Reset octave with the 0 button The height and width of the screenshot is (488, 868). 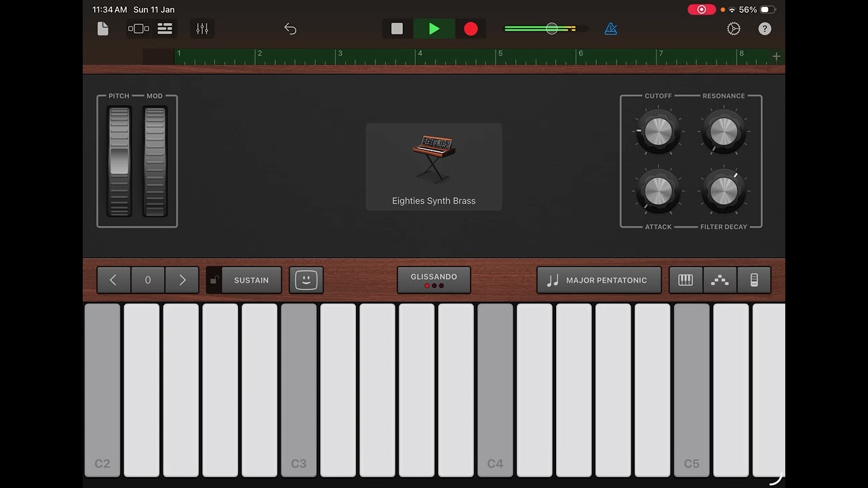click(x=148, y=280)
